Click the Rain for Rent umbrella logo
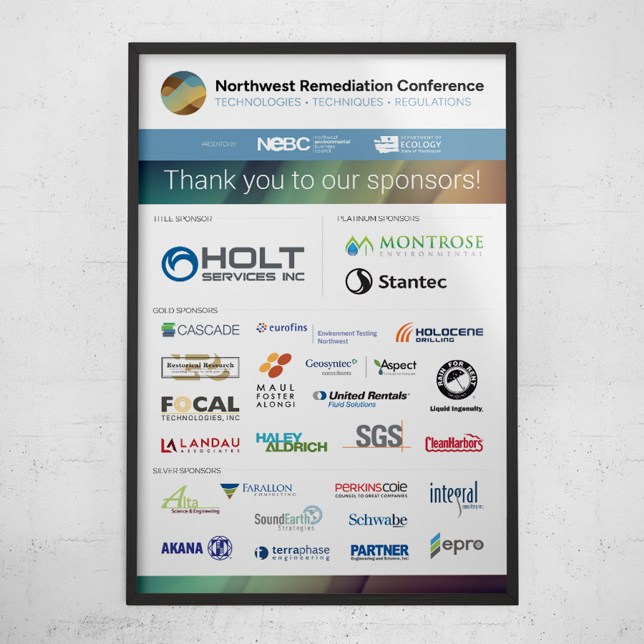The width and height of the screenshot is (644, 644). pyautogui.click(x=457, y=386)
